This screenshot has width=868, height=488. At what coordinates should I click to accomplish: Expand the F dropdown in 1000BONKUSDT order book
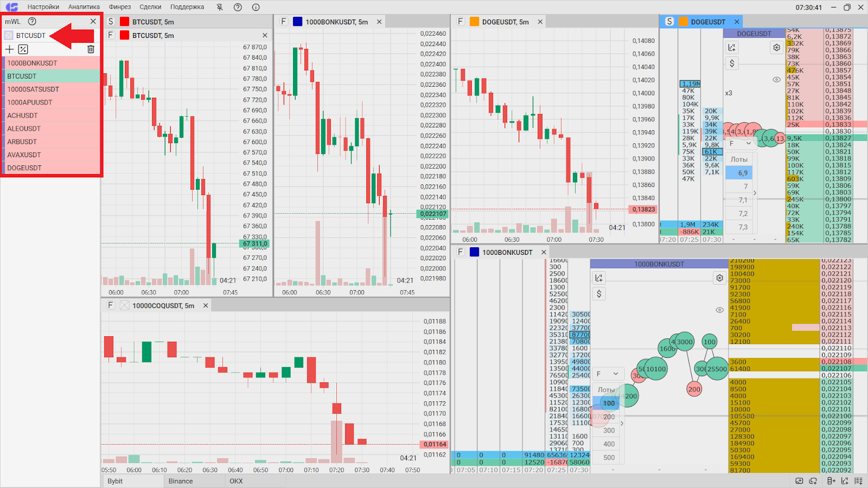607,374
